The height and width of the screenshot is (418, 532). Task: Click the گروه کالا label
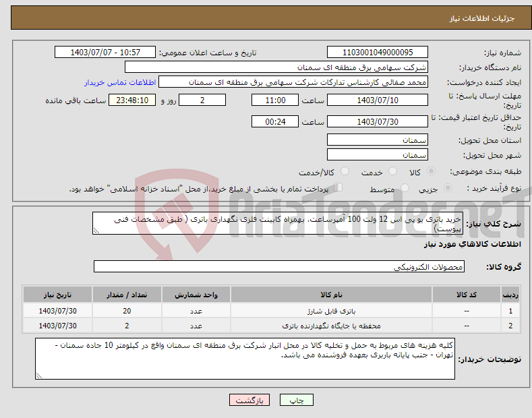tap(504, 267)
